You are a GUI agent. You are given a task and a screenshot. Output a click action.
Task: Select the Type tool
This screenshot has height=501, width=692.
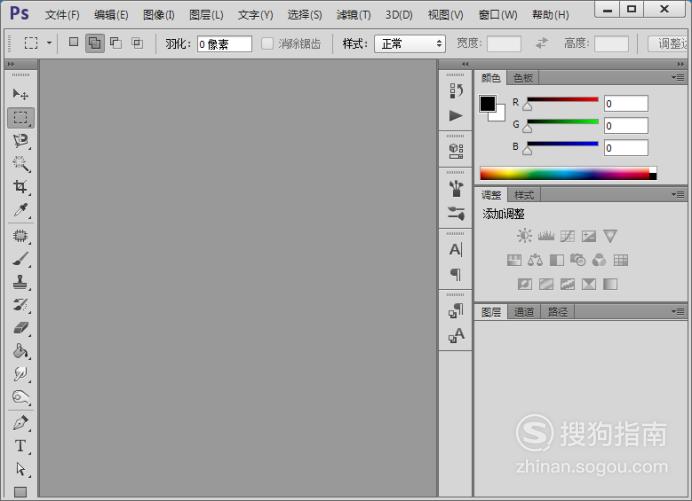[x=20, y=446]
